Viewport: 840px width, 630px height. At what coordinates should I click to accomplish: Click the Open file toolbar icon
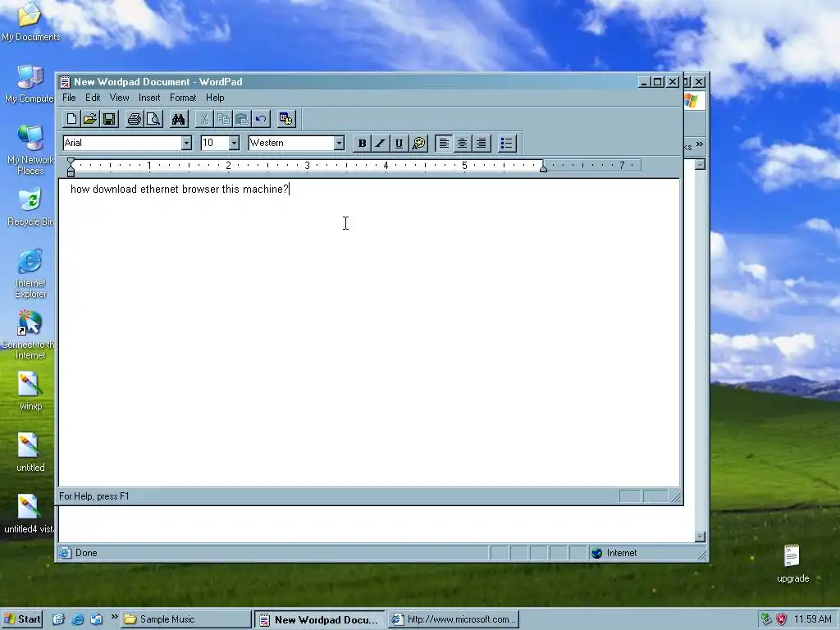90,119
